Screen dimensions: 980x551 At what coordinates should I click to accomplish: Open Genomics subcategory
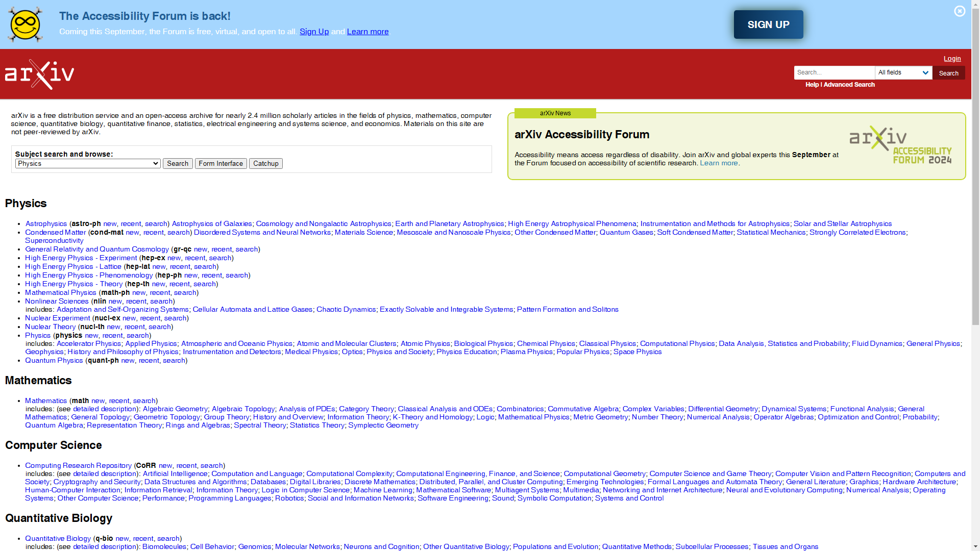pyautogui.click(x=255, y=547)
